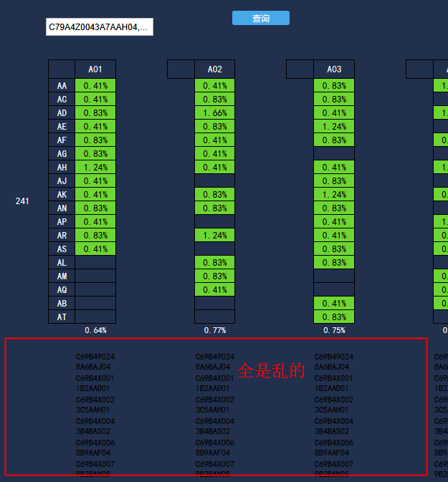Click the empty A01 cell in row AL

[x=95, y=263]
